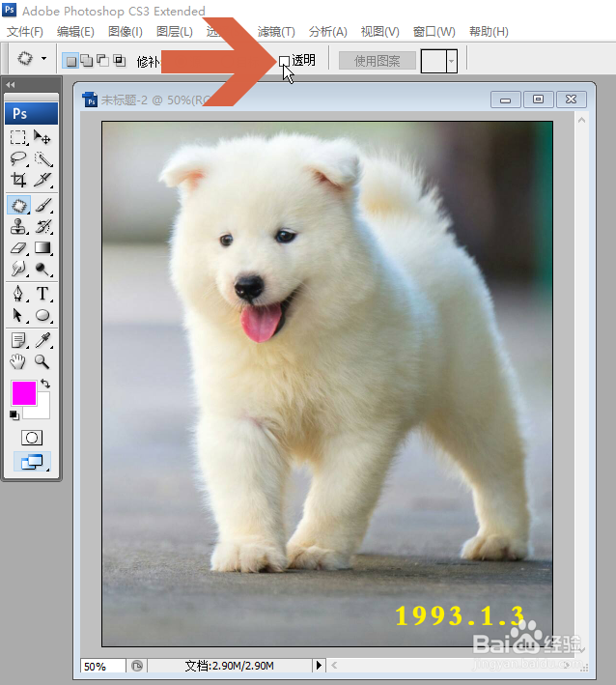
Task: Open the 编辑(E) menu
Action: [x=75, y=32]
